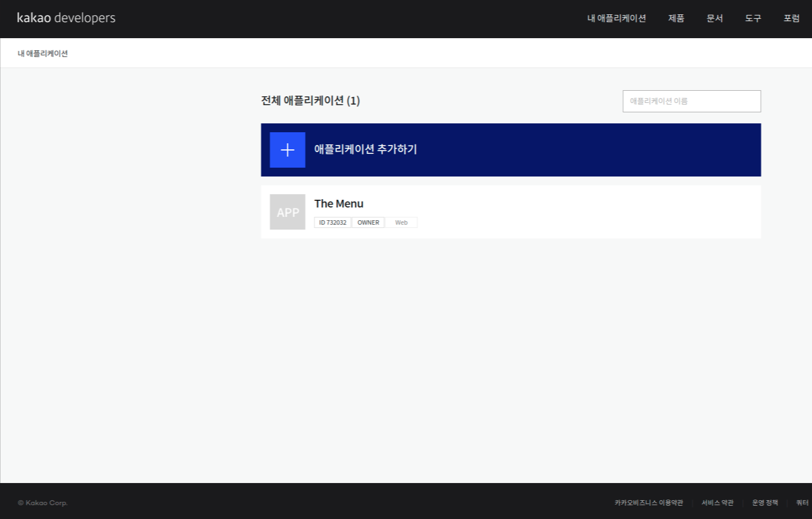
Task: Click 애플리케이션 추가하기 label
Action: coord(366,149)
